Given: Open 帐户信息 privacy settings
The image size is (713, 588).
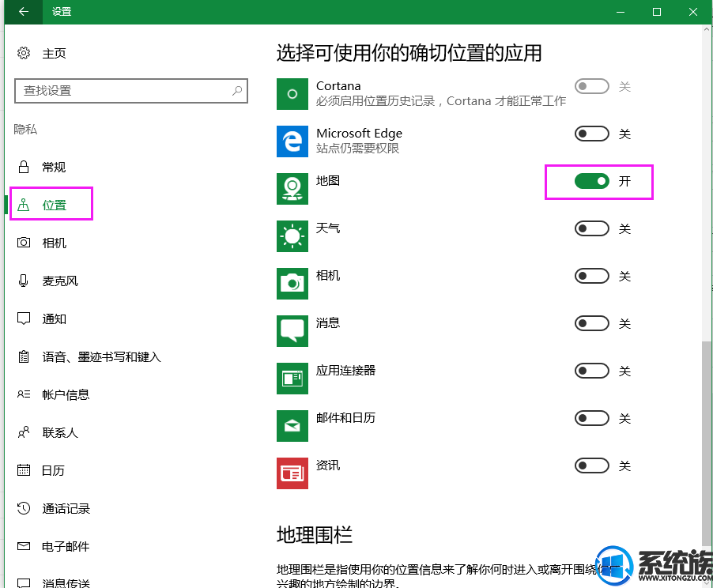Looking at the screenshot, I should pyautogui.click(x=66, y=394).
